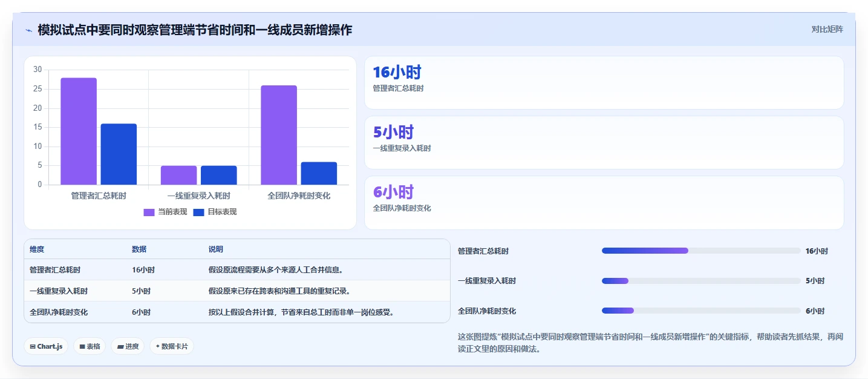
Task: Click the 一线重复录入耗时 progress bar
Action: tap(701, 281)
